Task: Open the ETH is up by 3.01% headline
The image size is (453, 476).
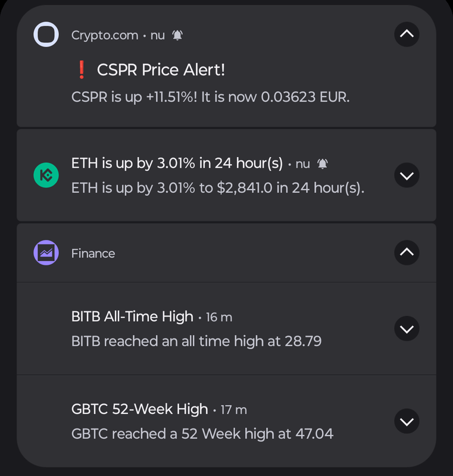Action: point(177,164)
